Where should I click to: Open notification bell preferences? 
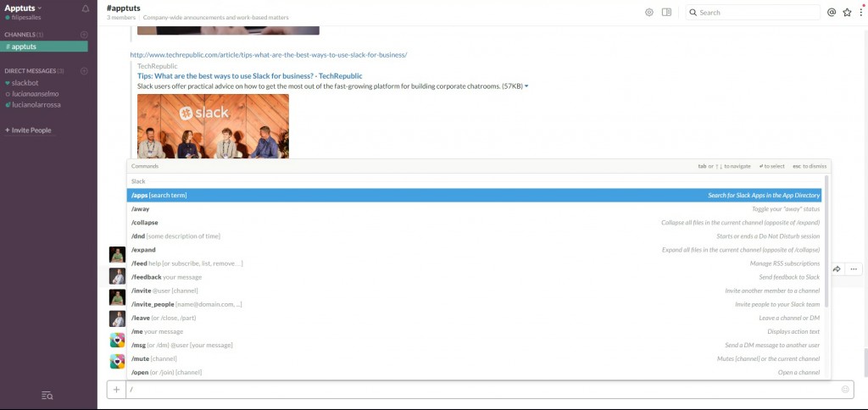pyautogui.click(x=86, y=8)
